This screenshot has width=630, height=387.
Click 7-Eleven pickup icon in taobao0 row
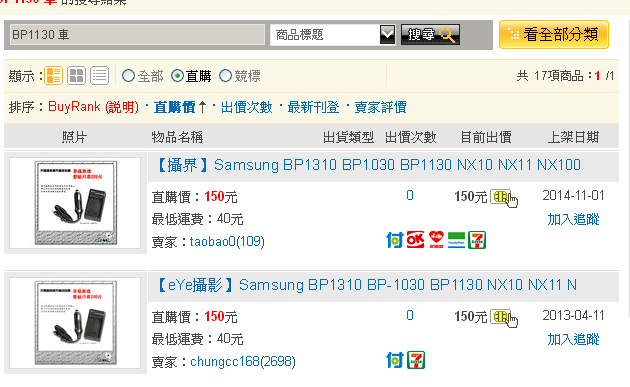click(x=477, y=240)
